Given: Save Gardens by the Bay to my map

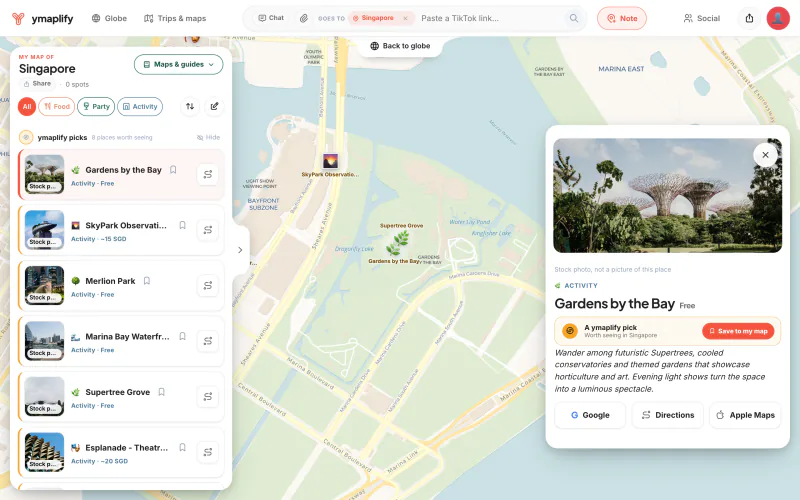Looking at the screenshot, I should pos(738,331).
